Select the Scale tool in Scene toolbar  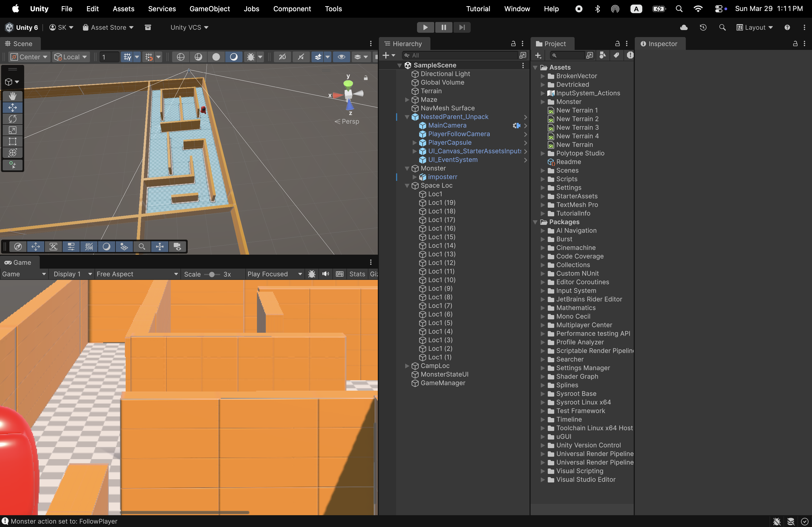[13, 130]
